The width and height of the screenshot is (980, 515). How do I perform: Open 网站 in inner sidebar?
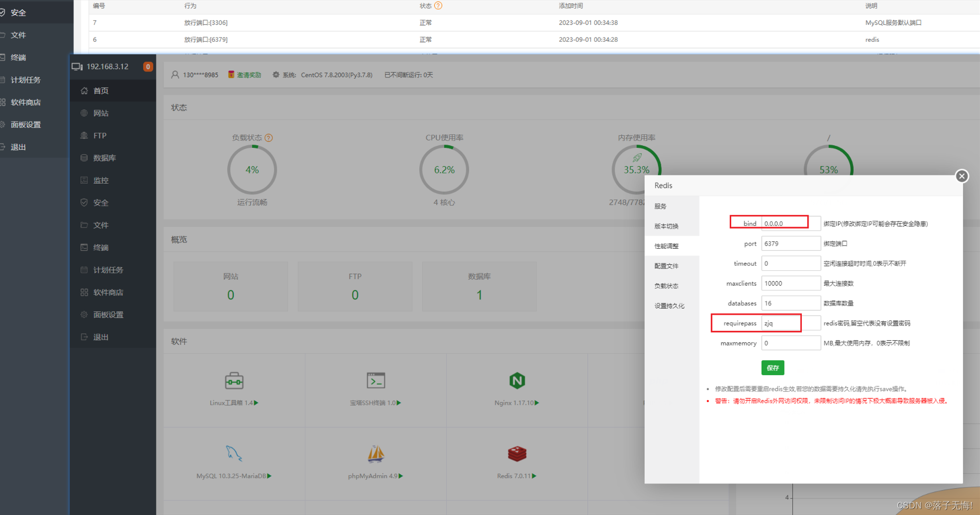click(x=113, y=113)
